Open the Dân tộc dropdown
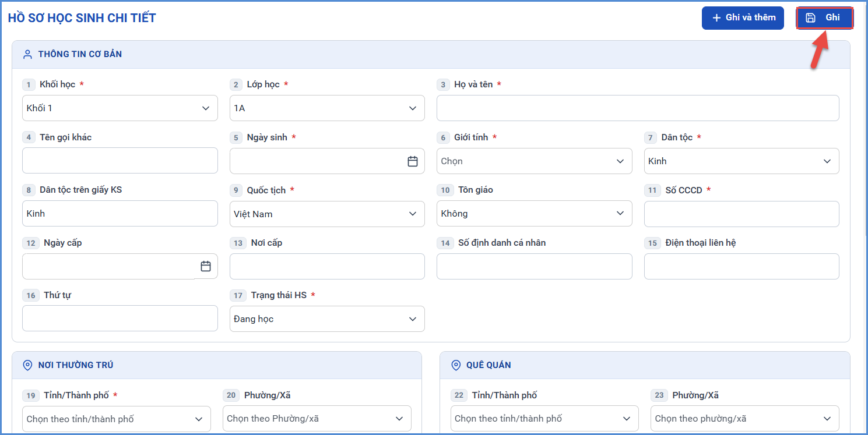868x435 pixels. click(742, 161)
